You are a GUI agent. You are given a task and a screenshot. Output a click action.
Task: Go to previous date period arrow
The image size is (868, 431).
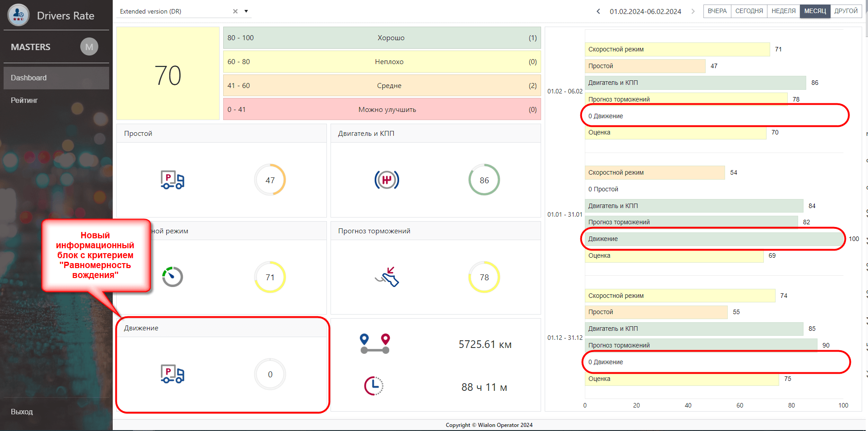tap(598, 11)
